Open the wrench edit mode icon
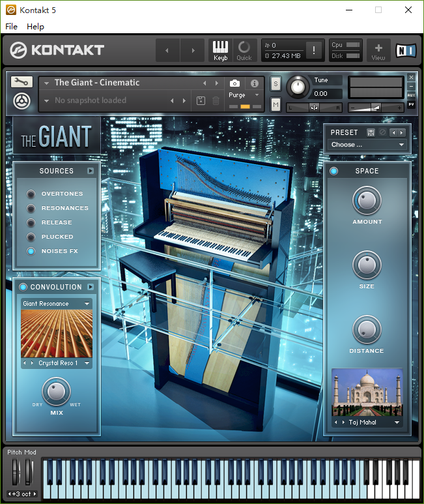 pyautogui.click(x=21, y=82)
